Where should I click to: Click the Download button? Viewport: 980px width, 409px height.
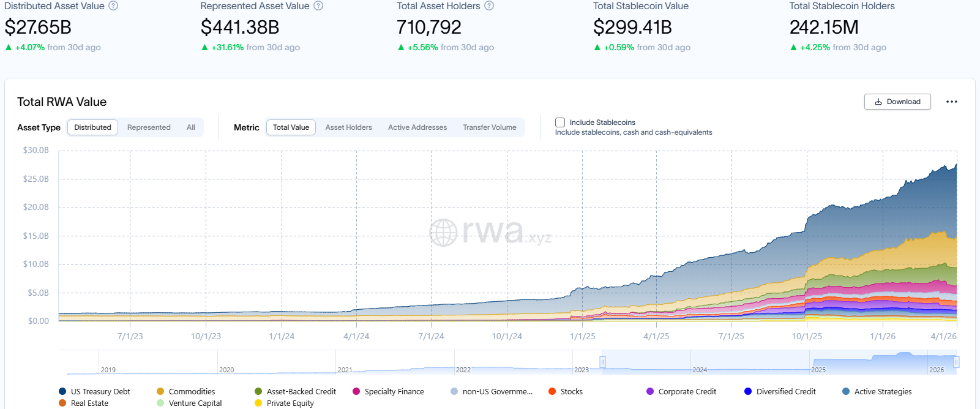click(897, 102)
